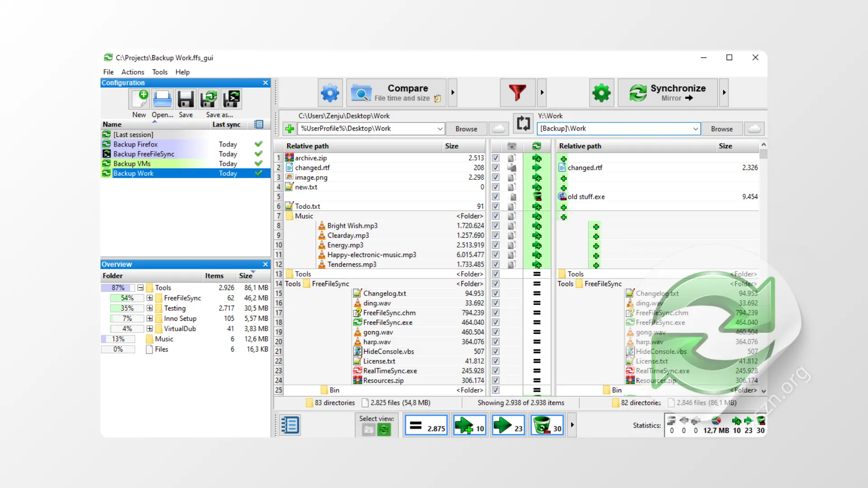The width and height of the screenshot is (868, 488).
Task: Open the Tools menu
Action: pyautogui.click(x=160, y=72)
